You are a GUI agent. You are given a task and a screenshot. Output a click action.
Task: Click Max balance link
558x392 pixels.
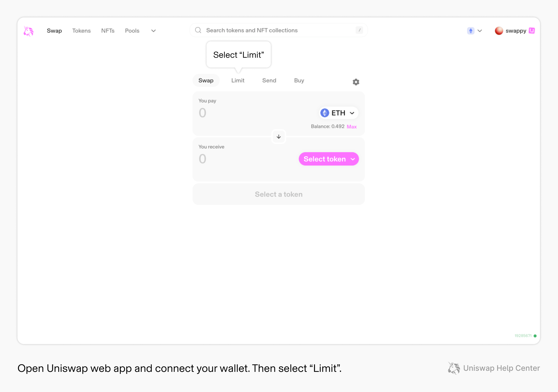click(351, 127)
